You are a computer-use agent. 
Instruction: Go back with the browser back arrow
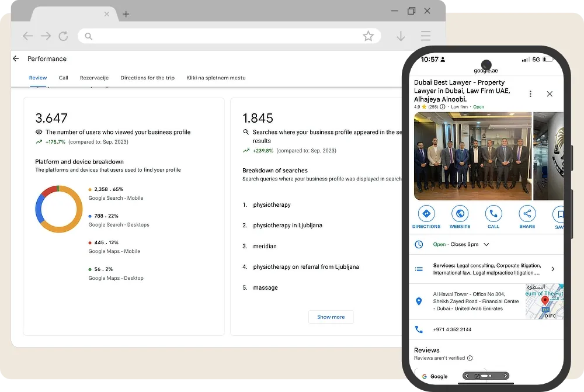pos(27,36)
